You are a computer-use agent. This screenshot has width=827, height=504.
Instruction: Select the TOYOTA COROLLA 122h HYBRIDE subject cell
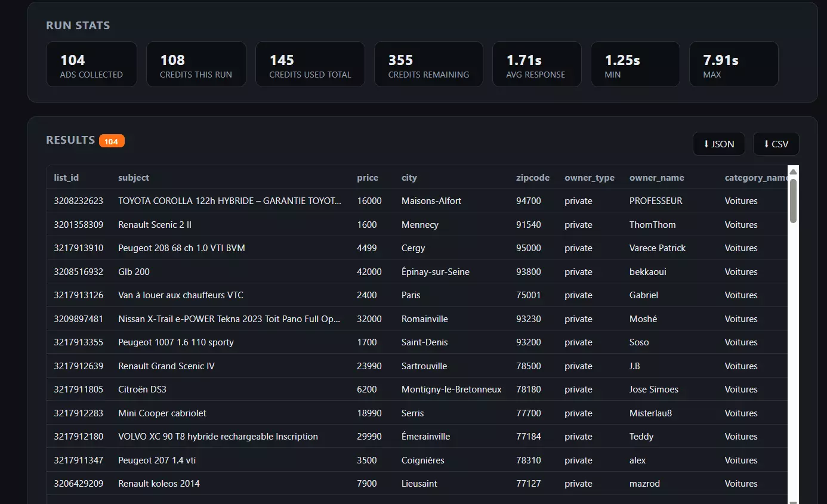click(x=230, y=201)
